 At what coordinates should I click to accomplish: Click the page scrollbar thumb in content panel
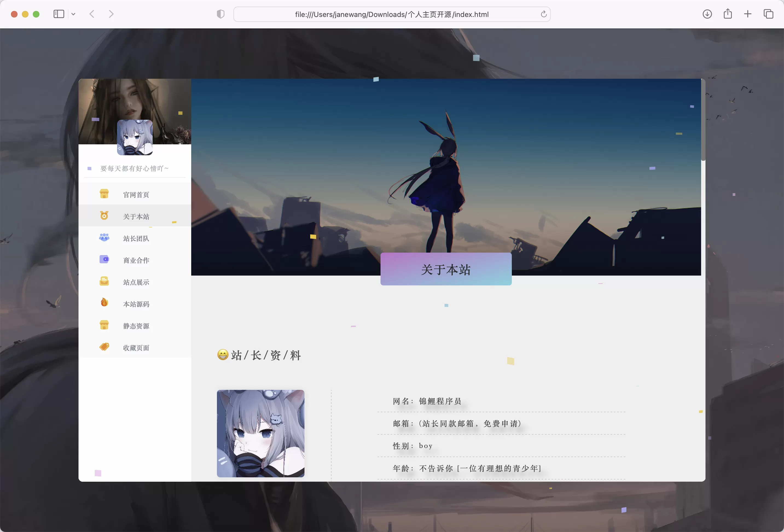703,120
